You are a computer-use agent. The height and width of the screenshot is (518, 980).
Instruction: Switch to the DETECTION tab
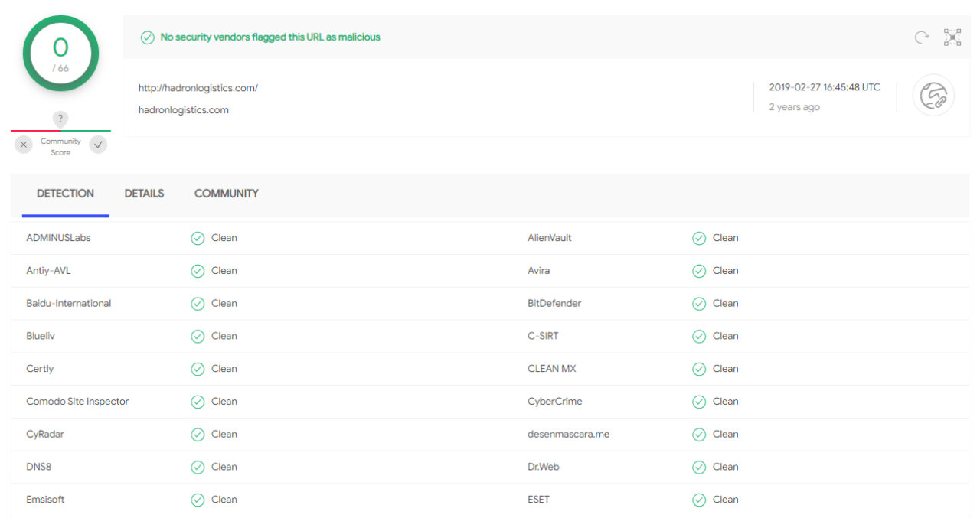click(66, 194)
